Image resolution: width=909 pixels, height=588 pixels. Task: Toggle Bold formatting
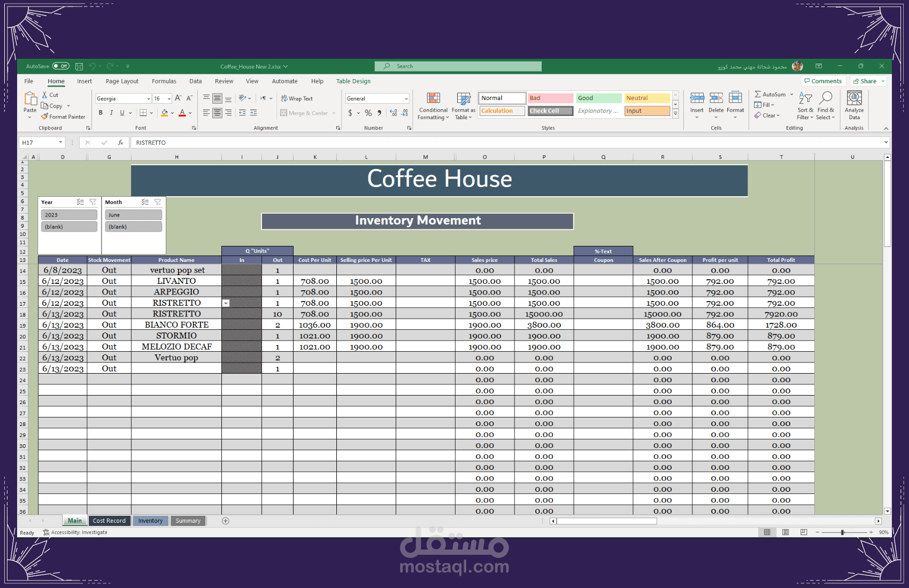101,113
